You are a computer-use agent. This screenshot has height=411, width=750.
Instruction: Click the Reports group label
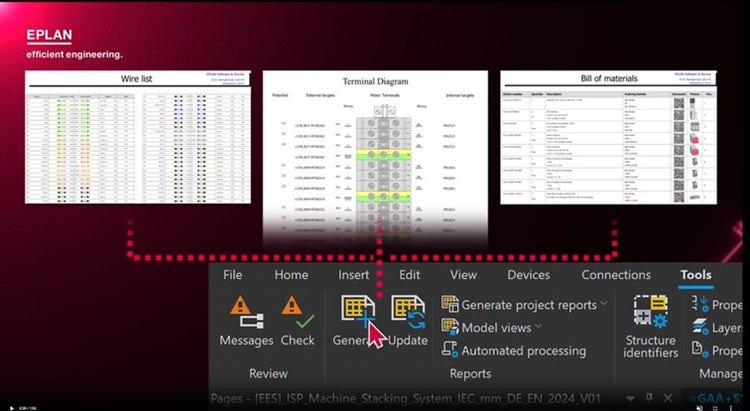click(x=470, y=374)
